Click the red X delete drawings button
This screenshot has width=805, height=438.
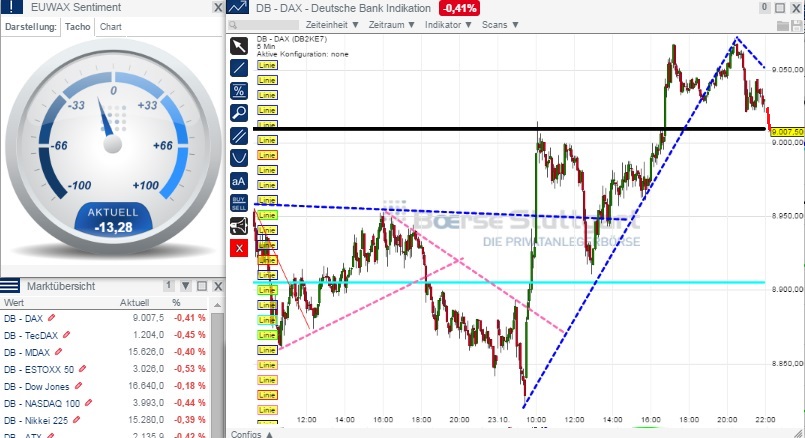click(239, 249)
